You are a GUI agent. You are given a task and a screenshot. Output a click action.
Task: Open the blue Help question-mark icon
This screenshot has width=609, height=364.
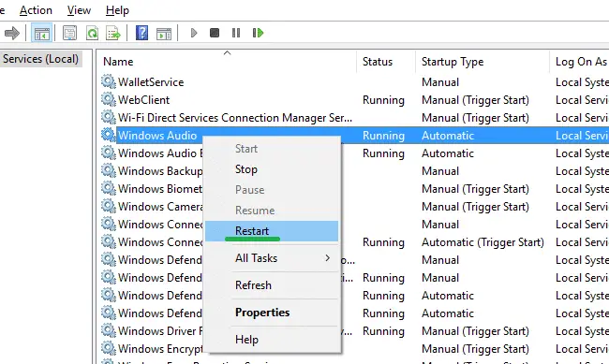pyautogui.click(x=141, y=33)
